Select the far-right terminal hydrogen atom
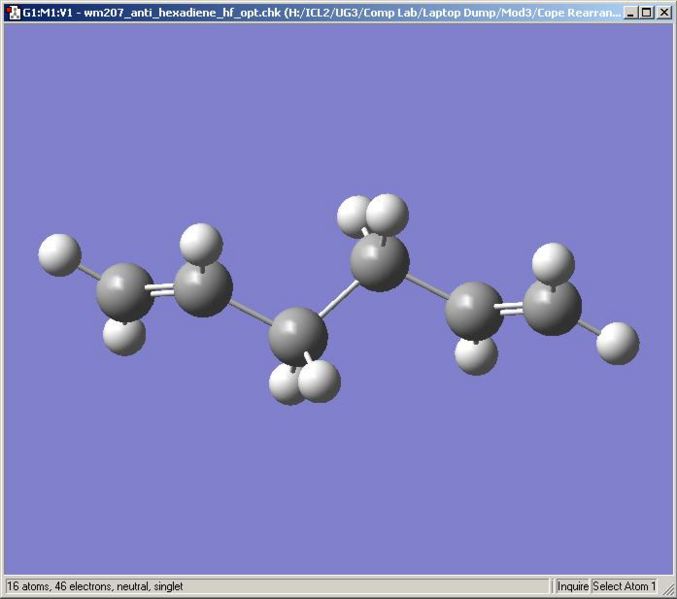The width and height of the screenshot is (677, 599). click(x=617, y=343)
